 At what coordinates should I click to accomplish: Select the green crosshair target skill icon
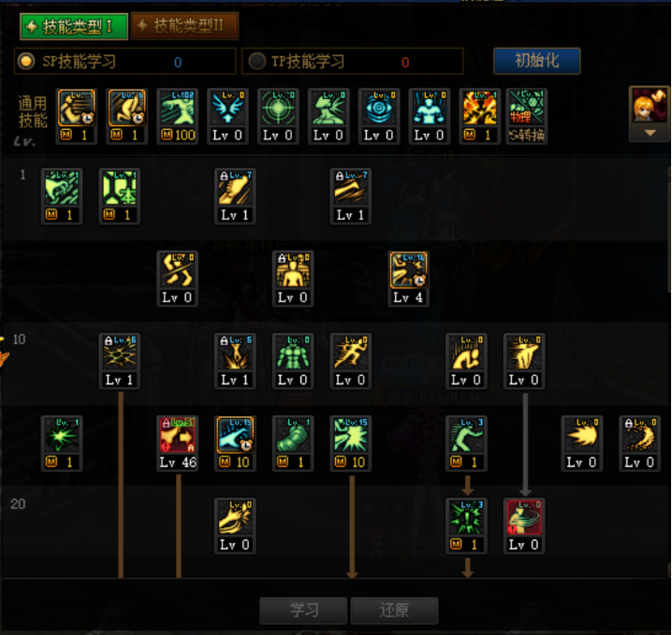(x=278, y=108)
